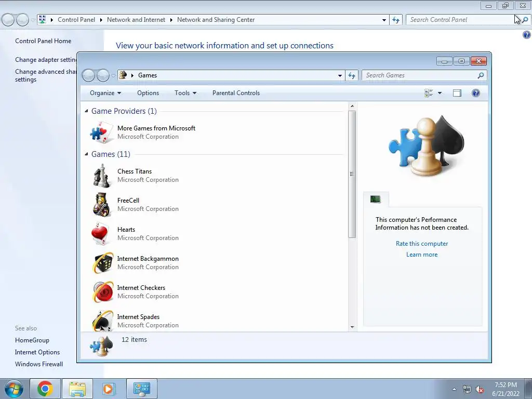Open HomeGroup link under See also
This screenshot has height=399, width=532.
pos(32,340)
